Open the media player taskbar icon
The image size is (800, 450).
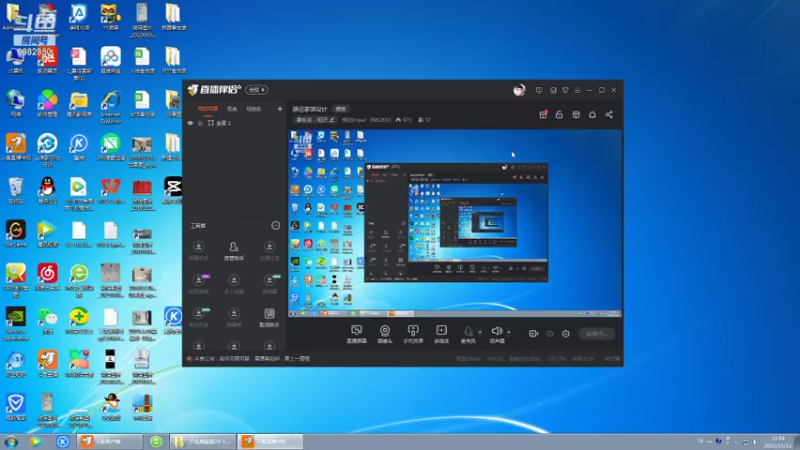(36, 442)
